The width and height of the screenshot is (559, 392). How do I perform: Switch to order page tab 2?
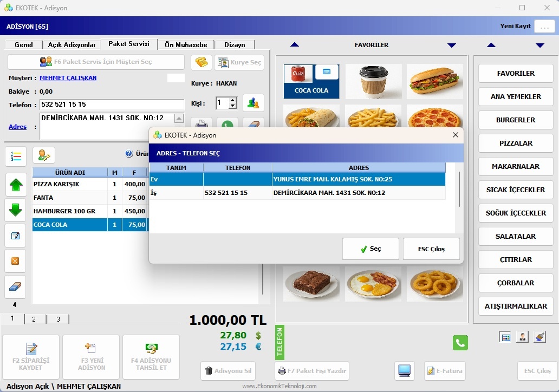(x=34, y=319)
